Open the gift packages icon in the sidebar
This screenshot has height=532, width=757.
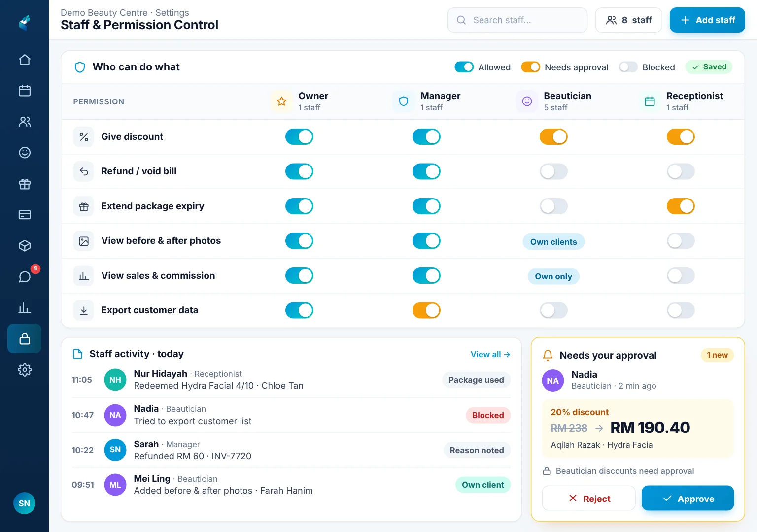tap(25, 184)
